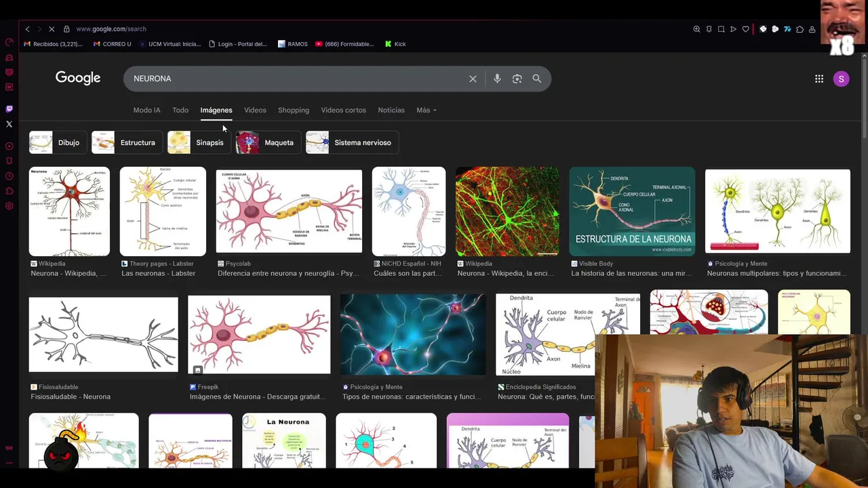
Task: Go back with the browser back arrow
Action: 27,29
